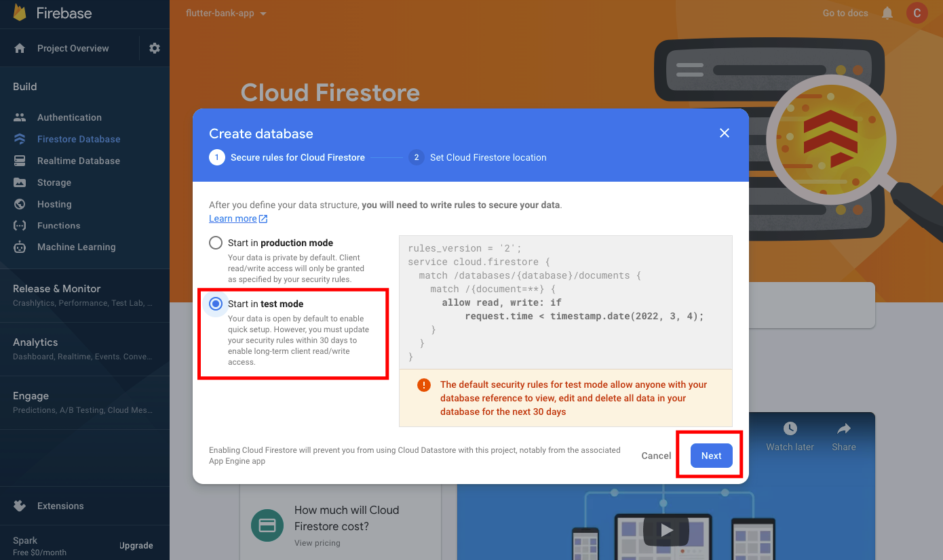Viewport: 943px width, 560px height.
Task: Collapse the Build section header
Action: [x=25, y=87]
